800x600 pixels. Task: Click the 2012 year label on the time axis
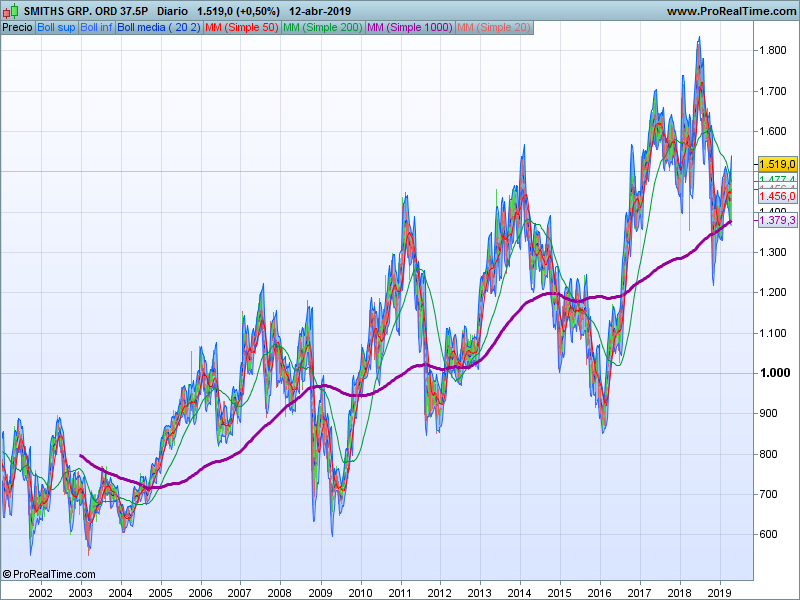pyautogui.click(x=439, y=593)
